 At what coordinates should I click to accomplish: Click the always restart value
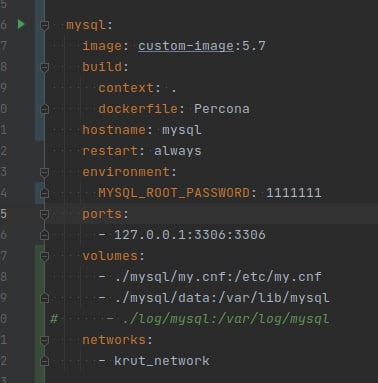click(x=178, y=151)
